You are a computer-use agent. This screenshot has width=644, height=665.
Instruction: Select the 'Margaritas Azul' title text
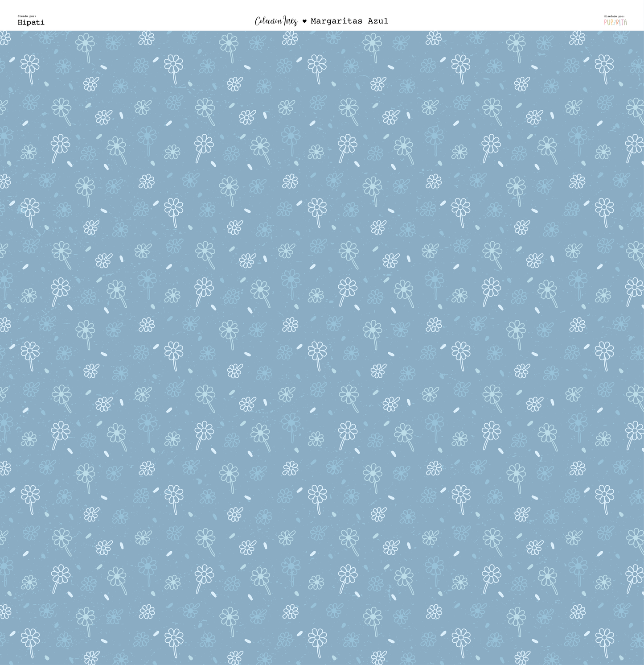tap(349, 21)
